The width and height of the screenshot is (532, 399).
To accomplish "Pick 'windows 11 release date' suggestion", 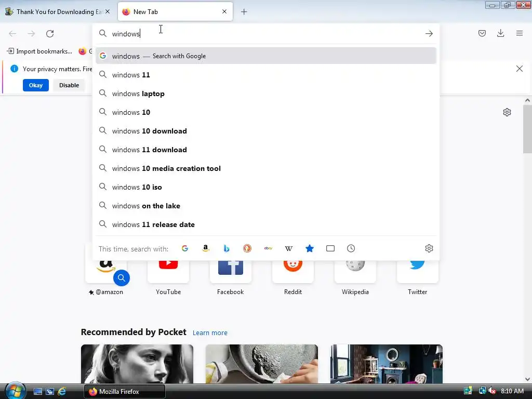I will [265, 224].
